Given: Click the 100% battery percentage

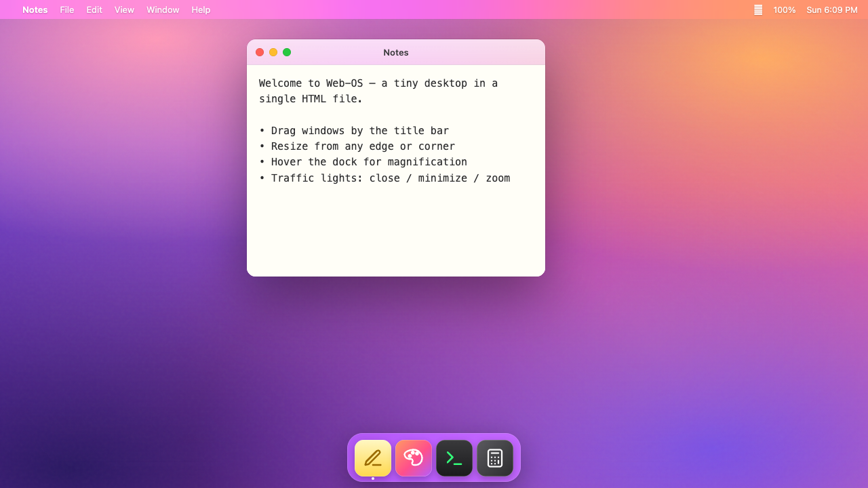Looking at the screenshot, I should [x=785, y=9].
